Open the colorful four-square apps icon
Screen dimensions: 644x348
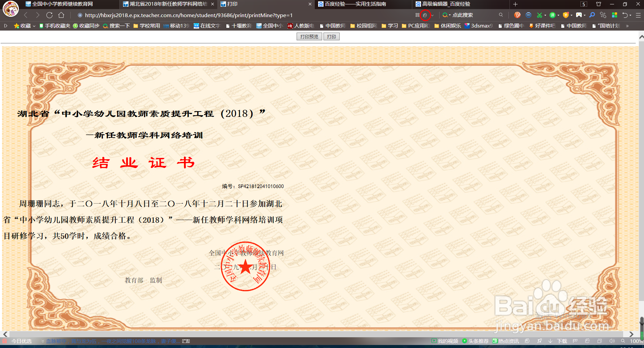pos(614,15)
